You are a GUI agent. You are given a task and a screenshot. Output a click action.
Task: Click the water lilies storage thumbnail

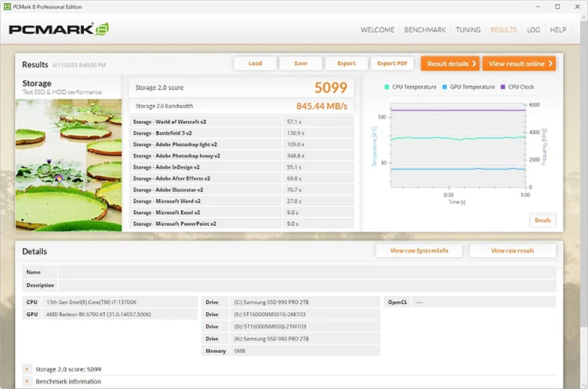69,165
